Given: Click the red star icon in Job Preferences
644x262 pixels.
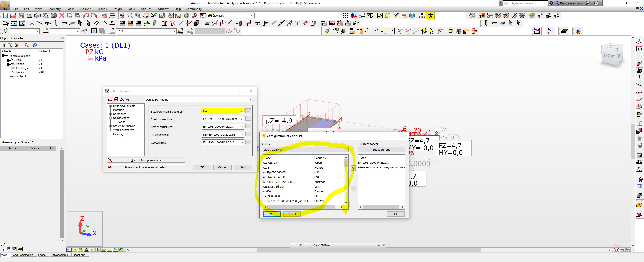Looking at the screenshot, I should (x=128, y=100).
